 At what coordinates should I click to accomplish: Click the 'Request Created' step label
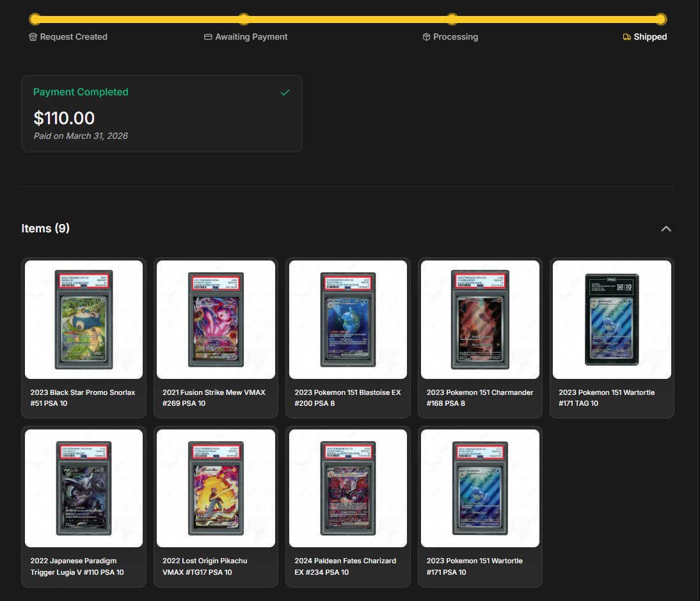coord(74,37)
